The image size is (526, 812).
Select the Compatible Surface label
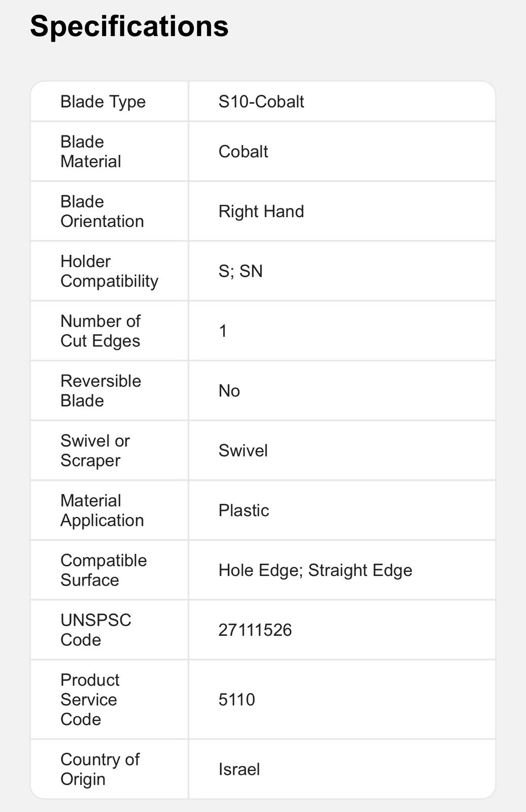tap(103, 570)
